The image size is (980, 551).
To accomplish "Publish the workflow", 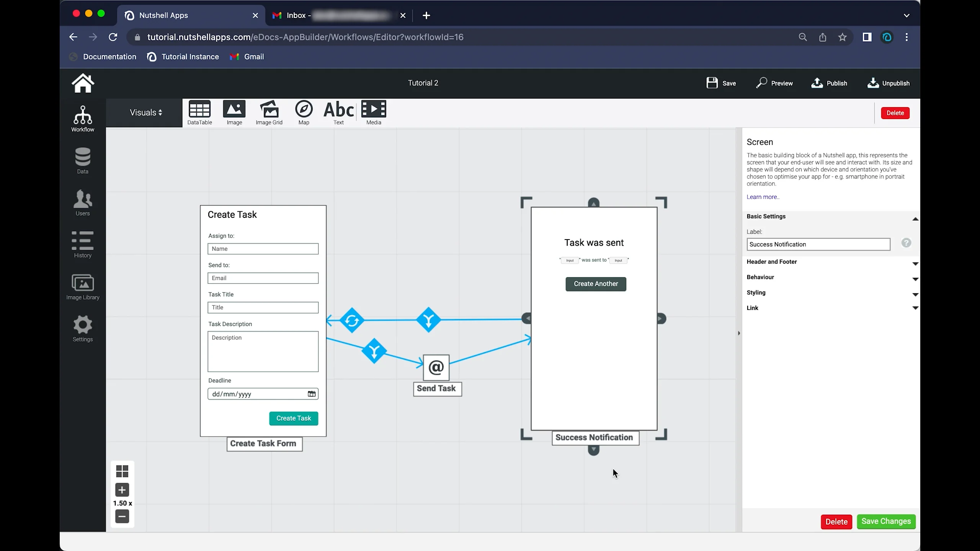I will [x=829, y=83].
